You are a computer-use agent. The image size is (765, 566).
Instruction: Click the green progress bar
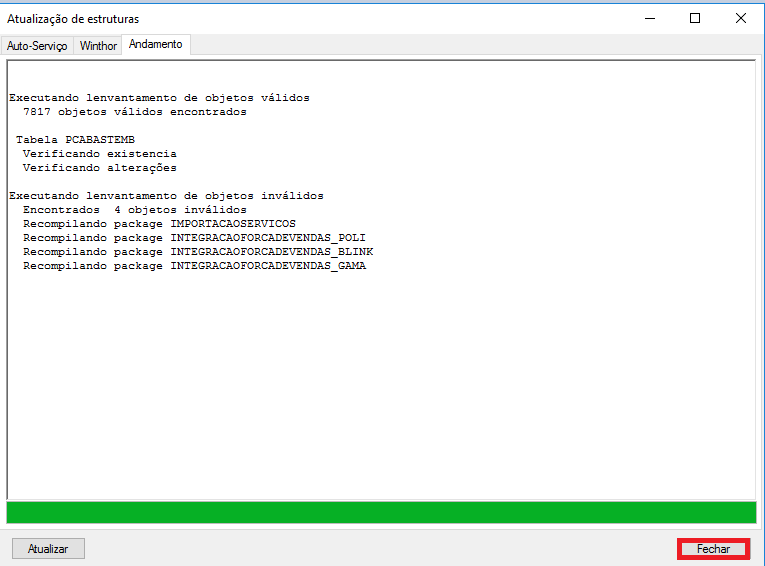(382, 513)
